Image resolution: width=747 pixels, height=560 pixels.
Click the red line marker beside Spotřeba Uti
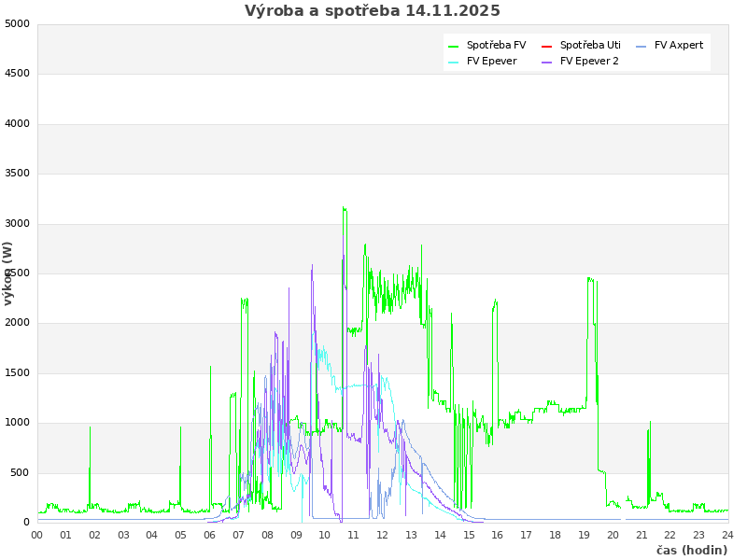(547, 46)
